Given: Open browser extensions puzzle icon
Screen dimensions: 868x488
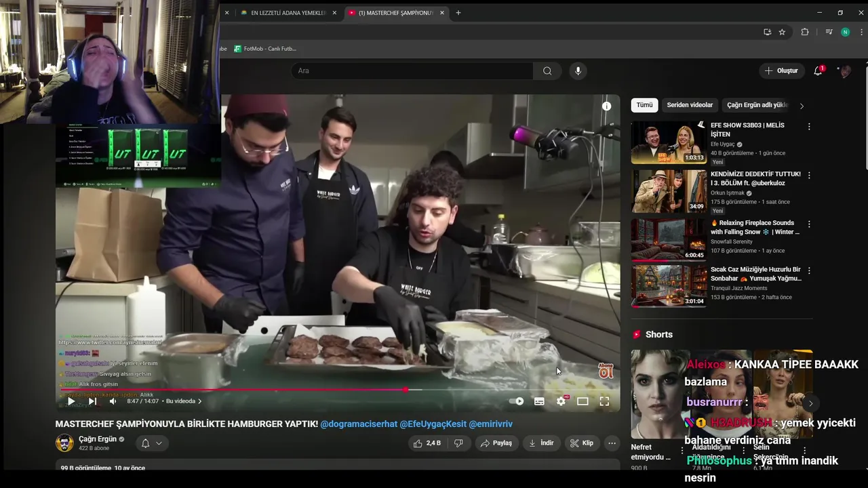Looking at the screenshot, I should click(x=805, y=32).
